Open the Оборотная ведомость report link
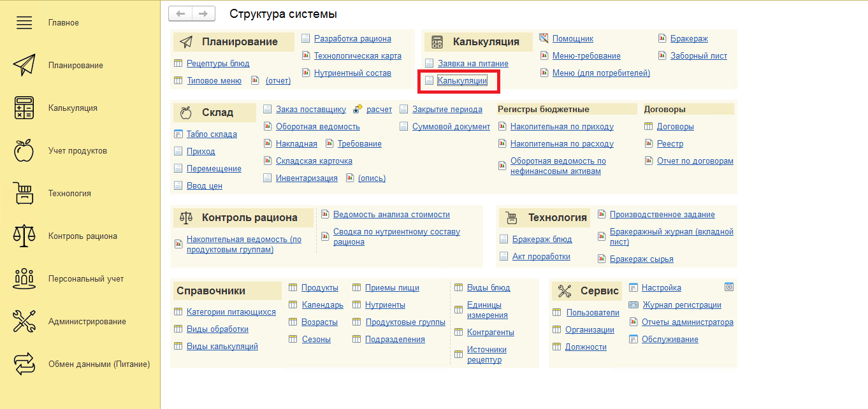This screenshot has height=409, width=868. 317,127
